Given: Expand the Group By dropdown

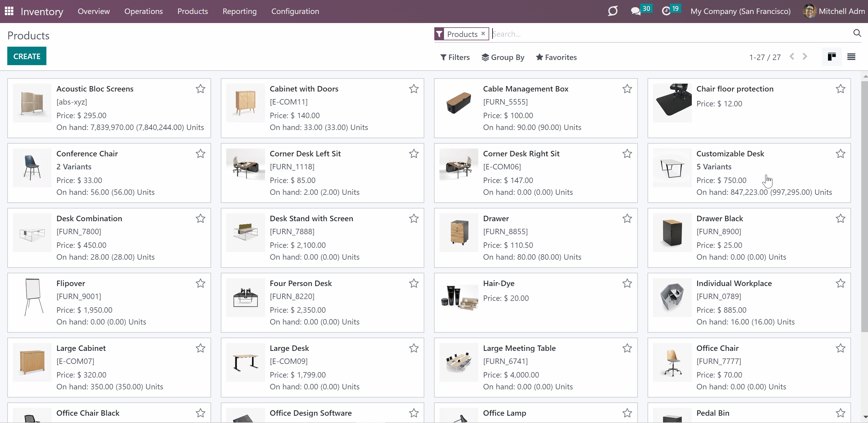Looking at the screenshot, I should (503, 57).
